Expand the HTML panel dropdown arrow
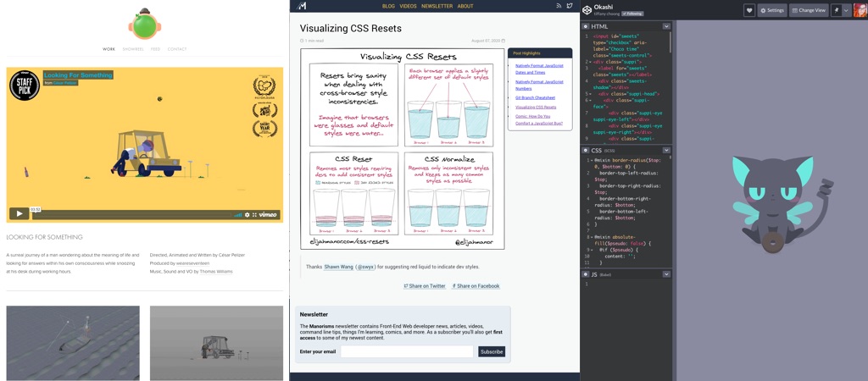 (x=666, y=26)
